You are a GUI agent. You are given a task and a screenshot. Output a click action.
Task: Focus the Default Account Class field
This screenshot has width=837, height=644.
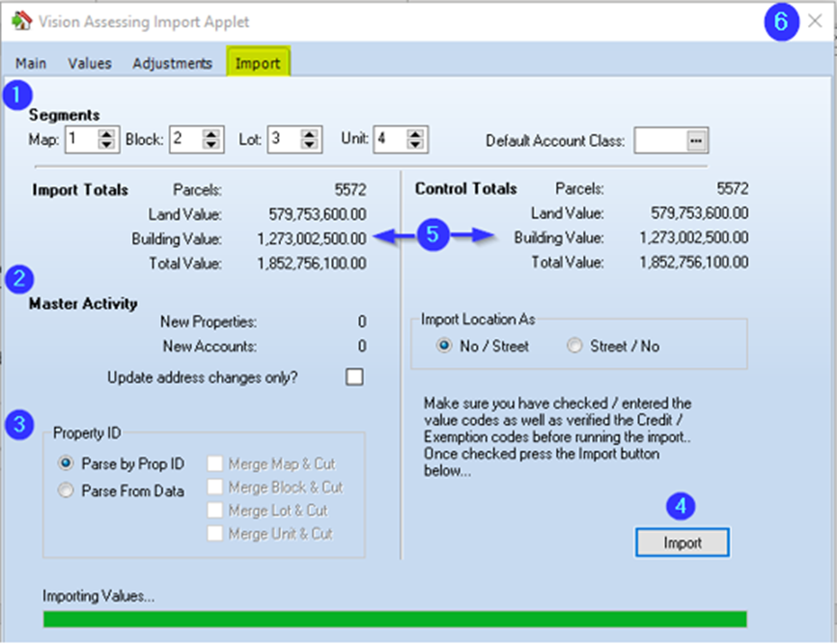661,140
